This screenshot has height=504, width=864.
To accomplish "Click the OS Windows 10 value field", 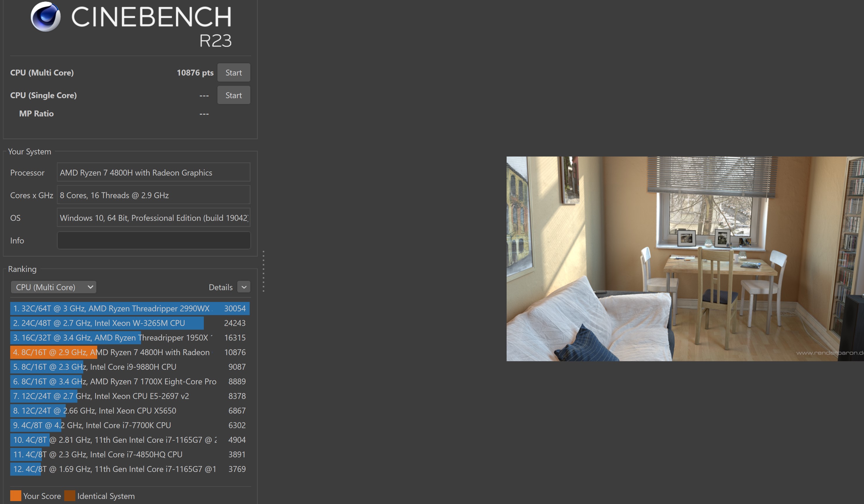I will click(154, 218).
